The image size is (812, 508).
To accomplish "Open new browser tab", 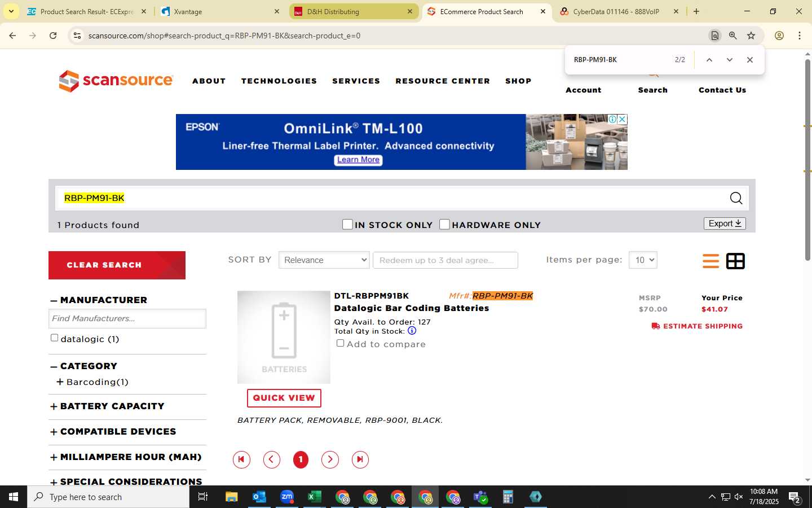I will click(x=696, y=11).
